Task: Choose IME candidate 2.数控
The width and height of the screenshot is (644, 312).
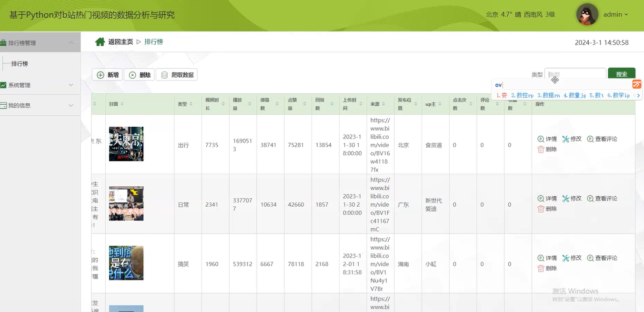Action: 522,95
